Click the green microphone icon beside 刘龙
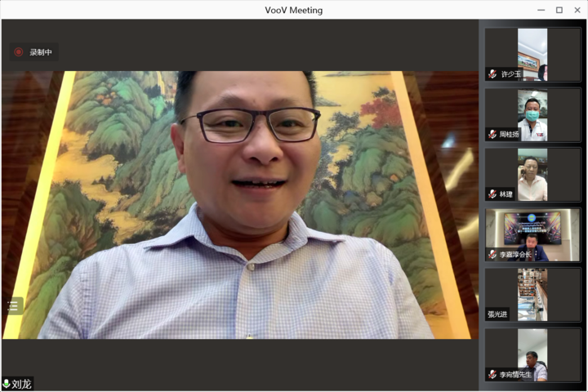The width and height of the screenshot is (588, 392). pos(7,384)
